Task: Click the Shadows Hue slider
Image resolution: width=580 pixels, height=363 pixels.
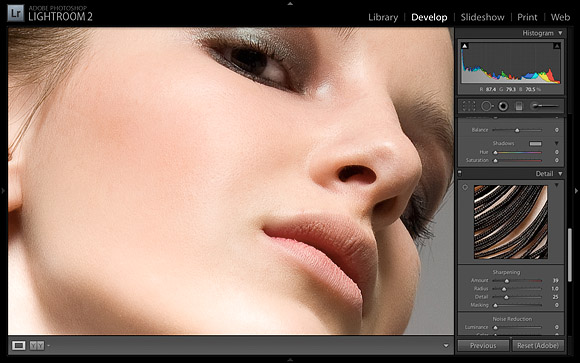Action: click(x=518, y=152)
